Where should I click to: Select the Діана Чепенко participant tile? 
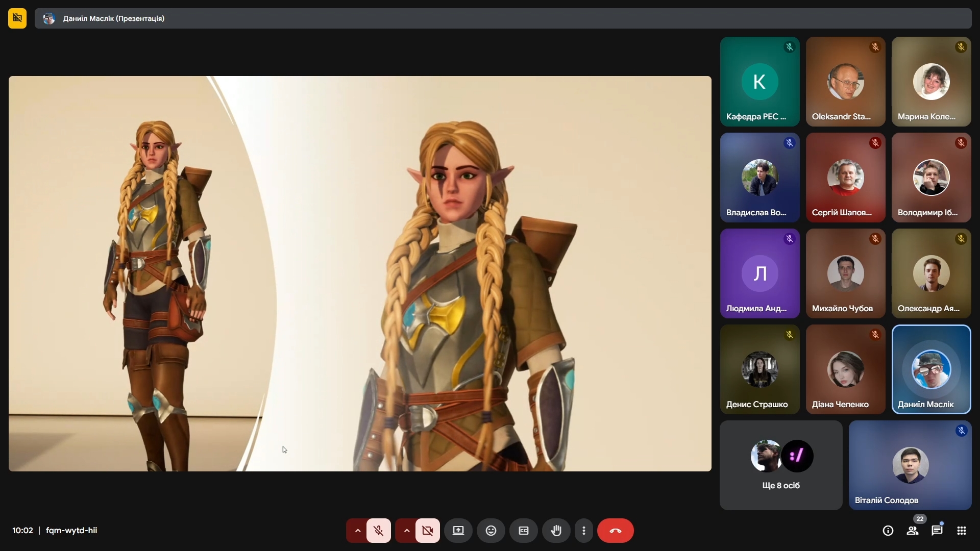[845, 369]
